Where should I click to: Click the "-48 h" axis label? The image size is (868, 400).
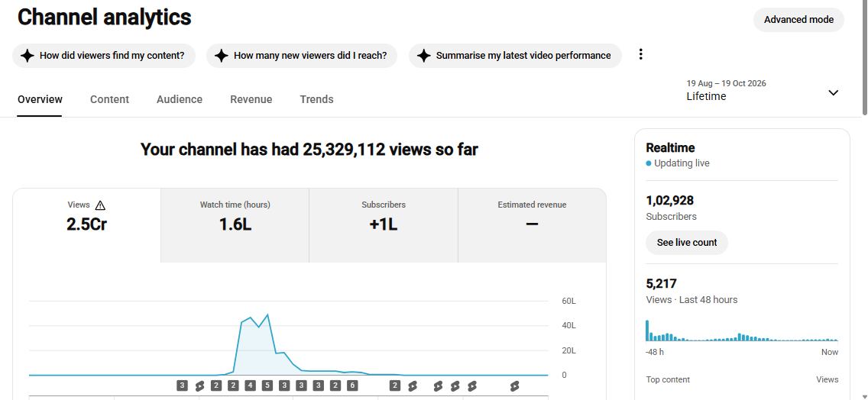pos(655,353)
